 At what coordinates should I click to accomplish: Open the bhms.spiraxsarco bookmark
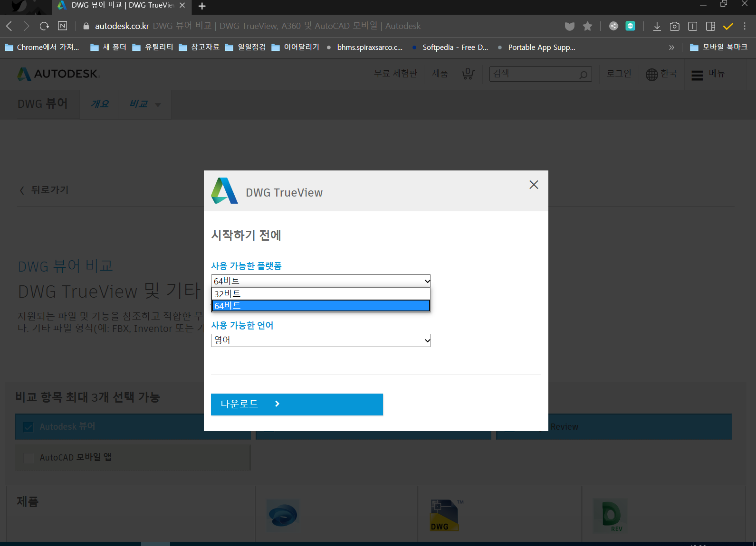[364, 47]
